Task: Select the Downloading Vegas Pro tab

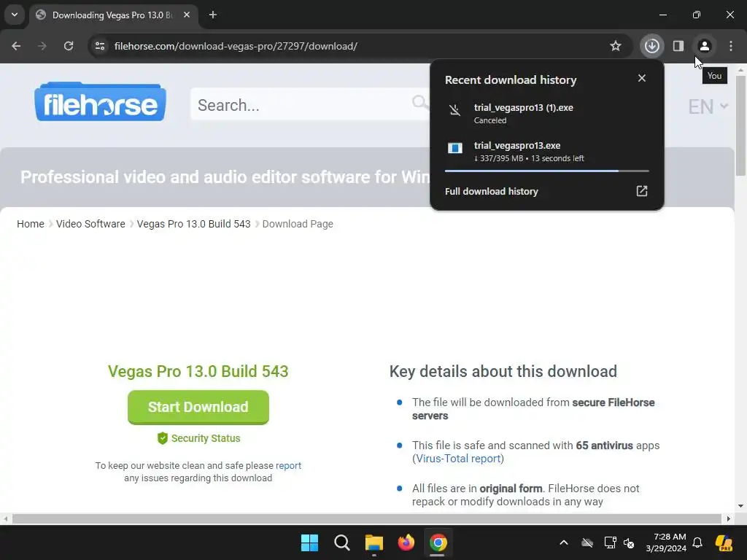Action: [x=113, y=15]
